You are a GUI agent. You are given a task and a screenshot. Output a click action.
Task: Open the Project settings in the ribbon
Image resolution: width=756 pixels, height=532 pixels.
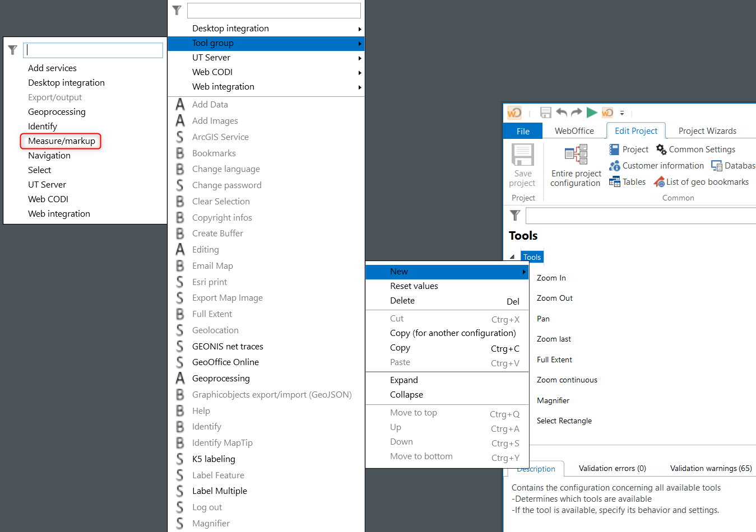[629, 150]
